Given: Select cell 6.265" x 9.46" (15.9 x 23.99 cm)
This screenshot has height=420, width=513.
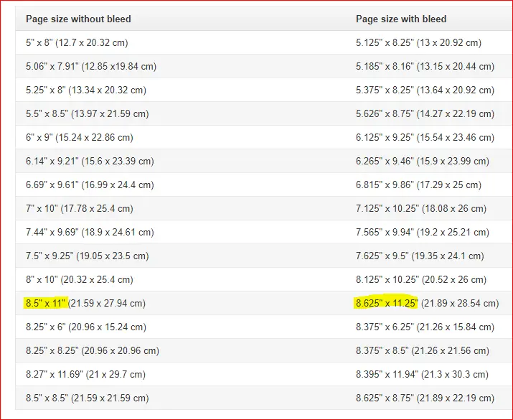Looking at the screenshot, I should point(423,161).
